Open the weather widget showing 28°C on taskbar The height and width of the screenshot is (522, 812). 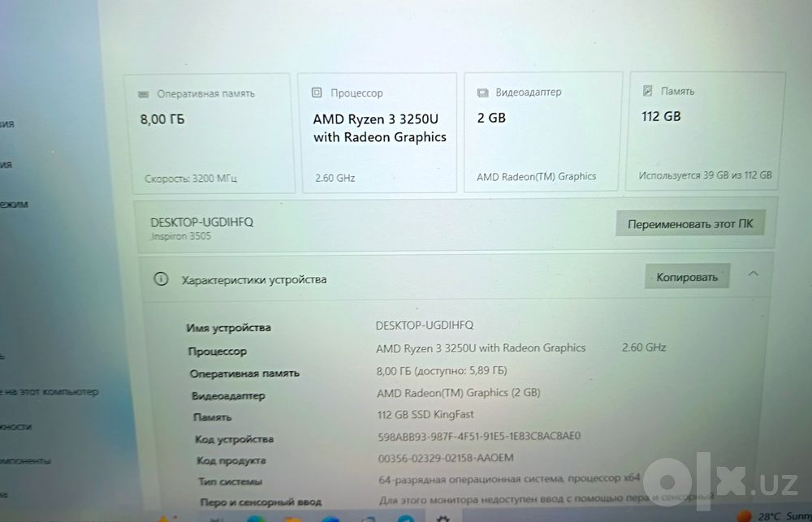tap(774, 516)
